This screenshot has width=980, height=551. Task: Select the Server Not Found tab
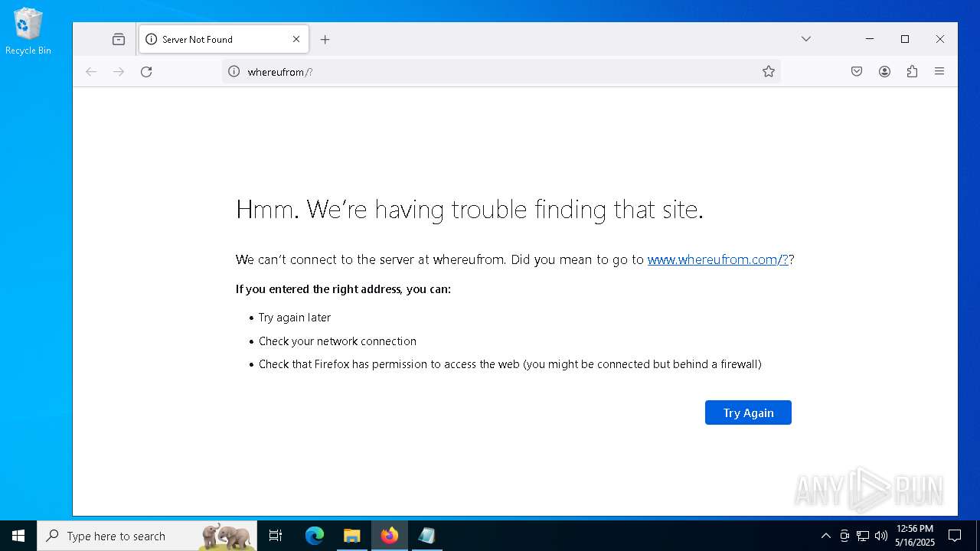224,39
